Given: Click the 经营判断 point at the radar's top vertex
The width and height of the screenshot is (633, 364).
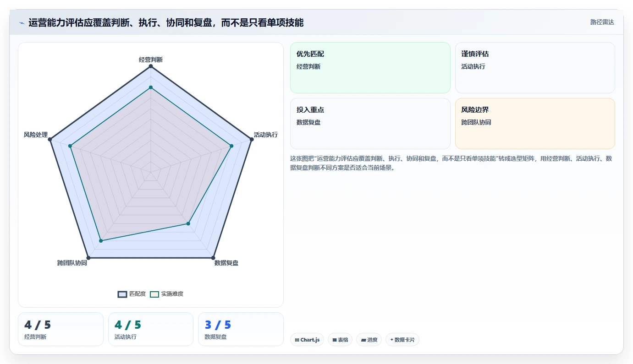Looking at the screenshot, I should pos(151,66).
